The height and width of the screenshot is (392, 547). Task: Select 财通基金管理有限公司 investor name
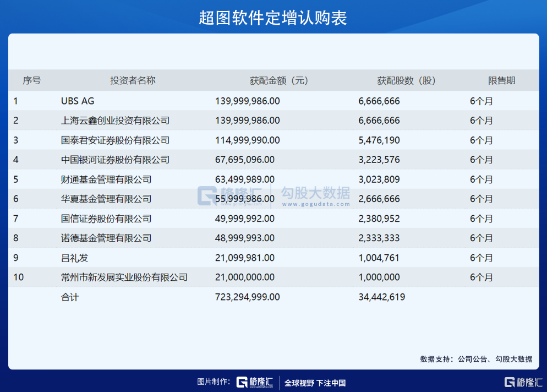click(106, 179)
